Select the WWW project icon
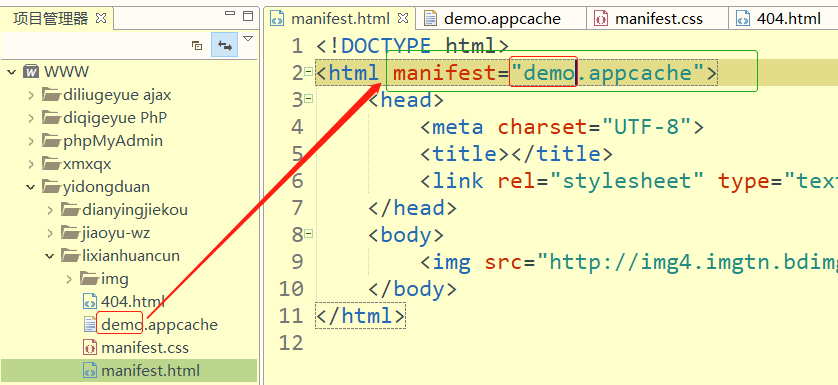 (32, 72)
